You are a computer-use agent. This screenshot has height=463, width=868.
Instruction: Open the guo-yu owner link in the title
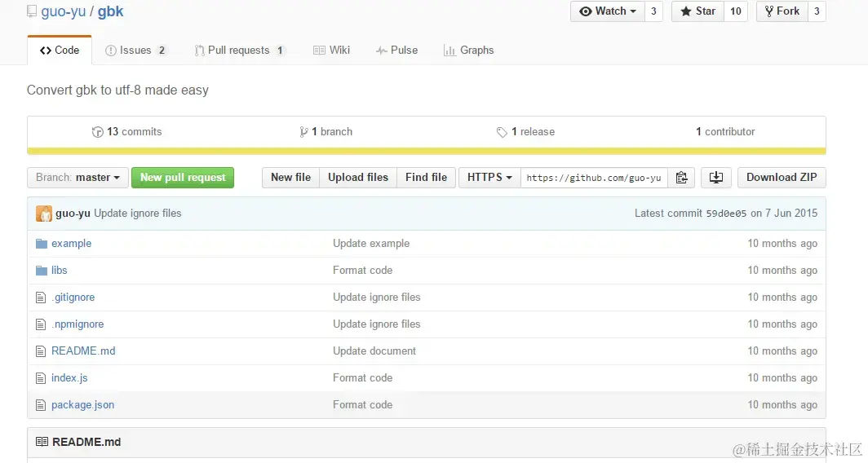63,11
